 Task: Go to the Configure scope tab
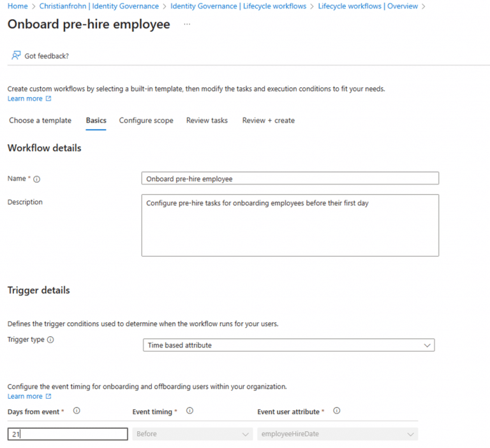pos(146,120)
